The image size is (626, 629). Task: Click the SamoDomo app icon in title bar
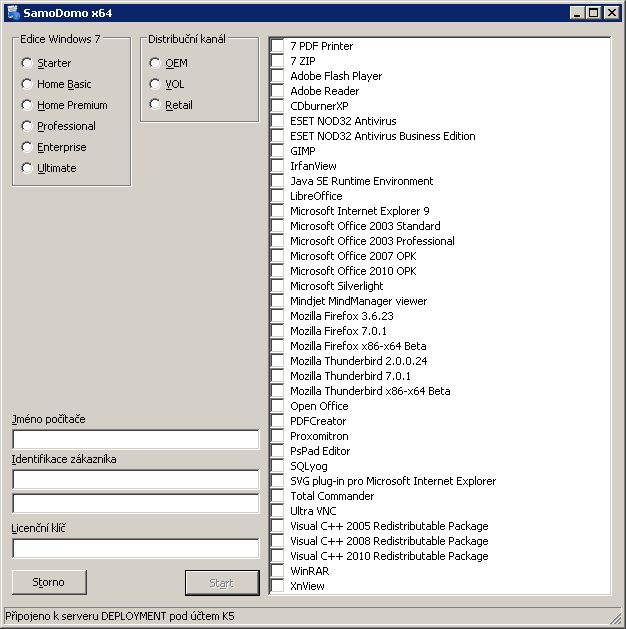click(14, 13)
